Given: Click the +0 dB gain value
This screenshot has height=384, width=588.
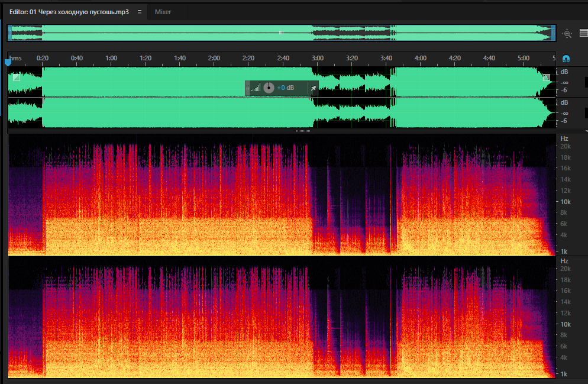Looking at the screenshot, I should pos(285,88).
